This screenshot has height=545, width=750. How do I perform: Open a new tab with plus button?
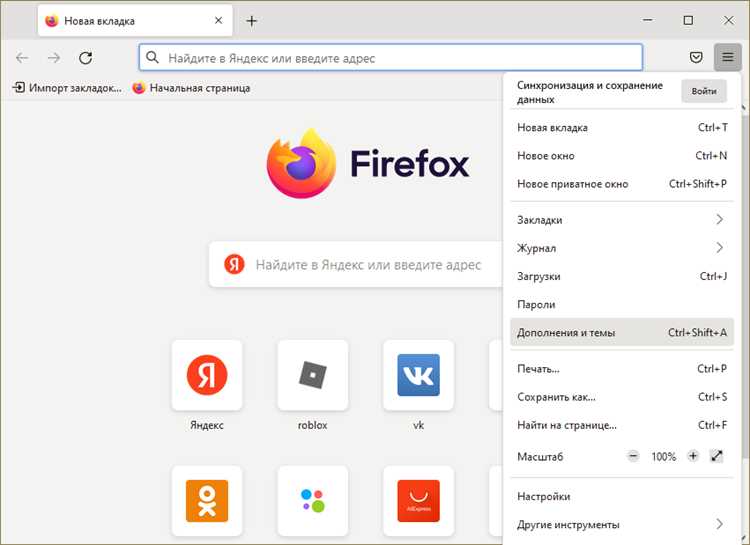pyautogui.click(x=252, y=21)
